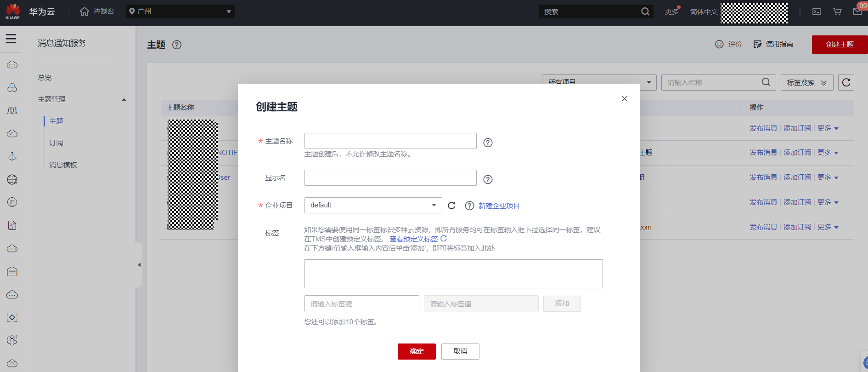Open the globe service icon in left rail
868x372 pixels.
click(x=12, y=179)
